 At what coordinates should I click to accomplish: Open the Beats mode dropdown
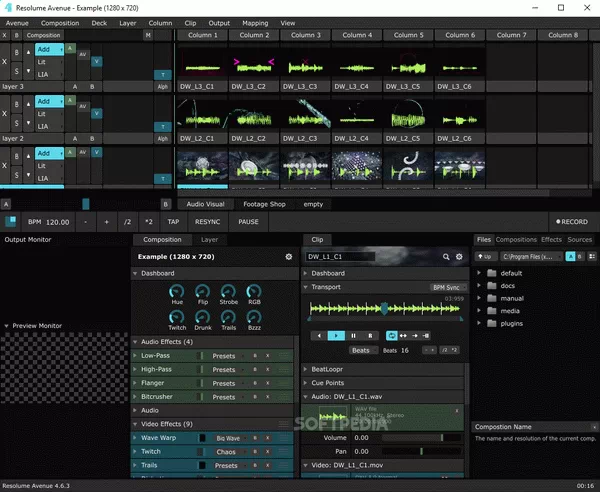(364, 350)
